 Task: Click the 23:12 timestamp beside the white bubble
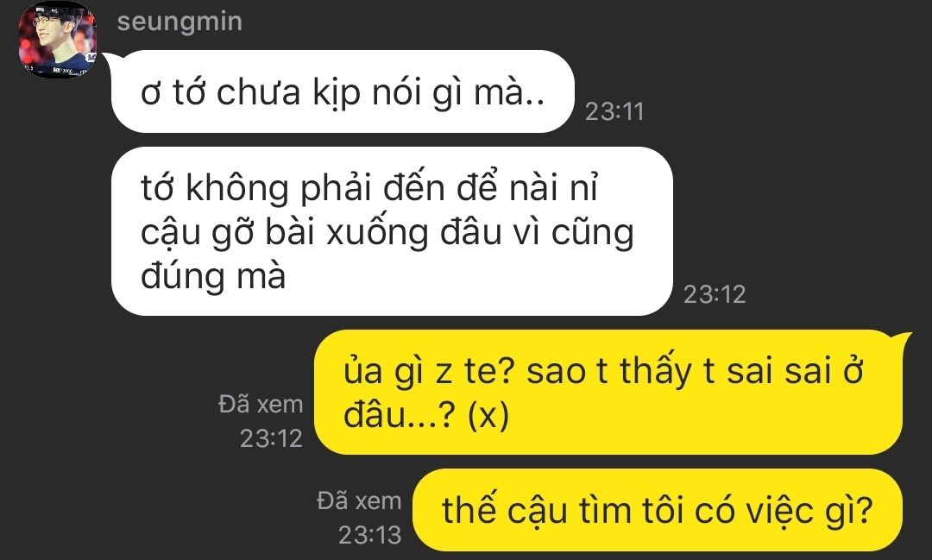pos(715,294)
